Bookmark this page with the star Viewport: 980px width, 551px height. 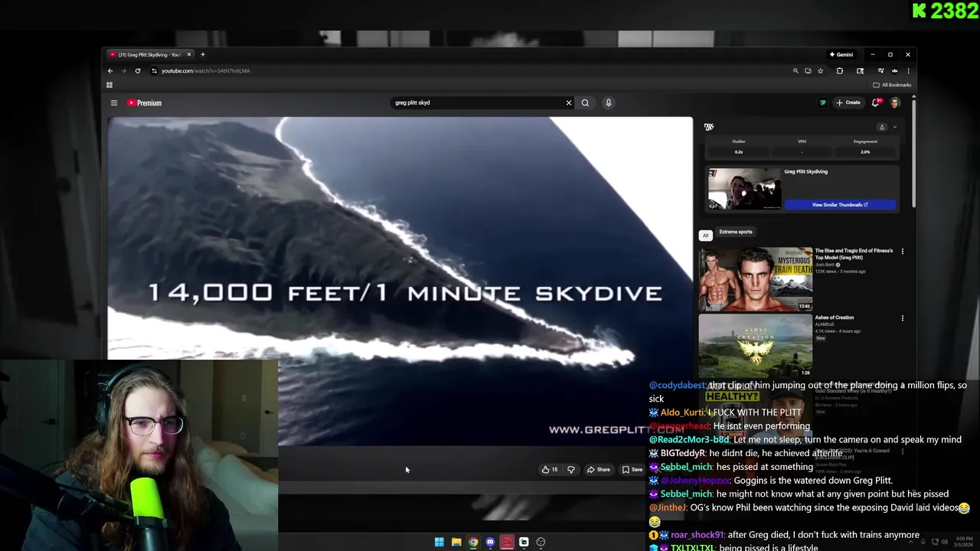point(820,70)
